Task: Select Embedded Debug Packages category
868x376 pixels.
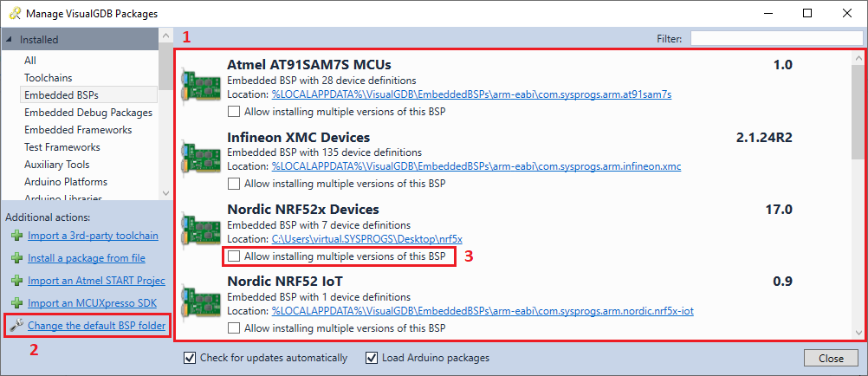Action: point(88,113)
